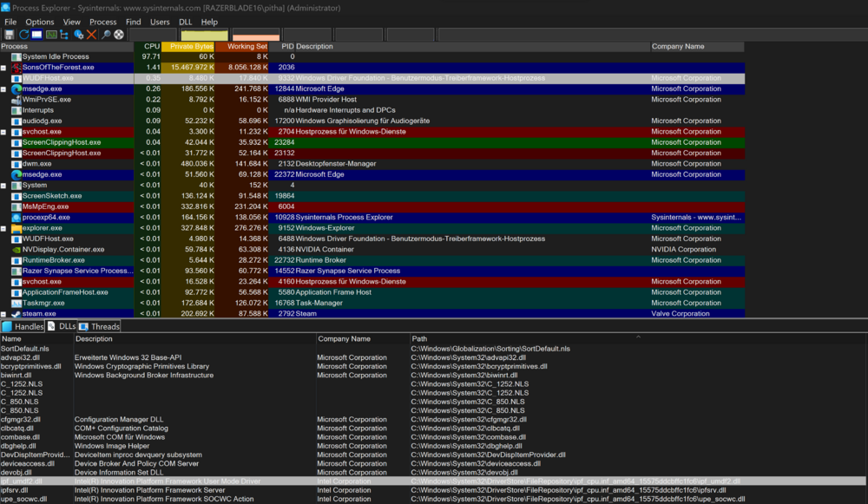Click the Show Process Tree icon
Viewport: 868px width, 504px height.
(65, 35)
